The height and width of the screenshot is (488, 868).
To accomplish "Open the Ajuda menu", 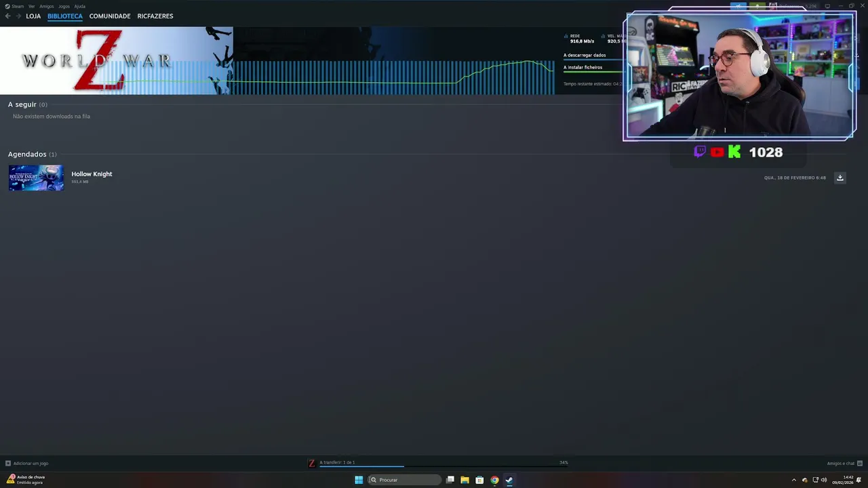I will point(79,6).
